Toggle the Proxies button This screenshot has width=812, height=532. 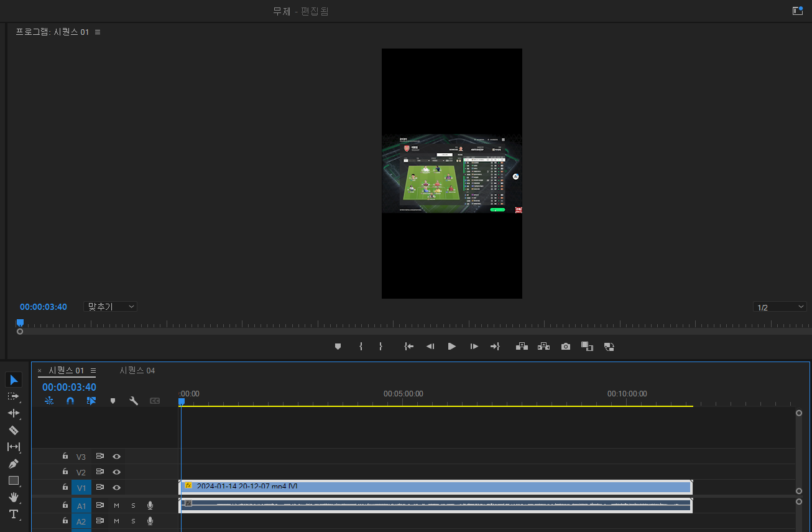point(609,347)
